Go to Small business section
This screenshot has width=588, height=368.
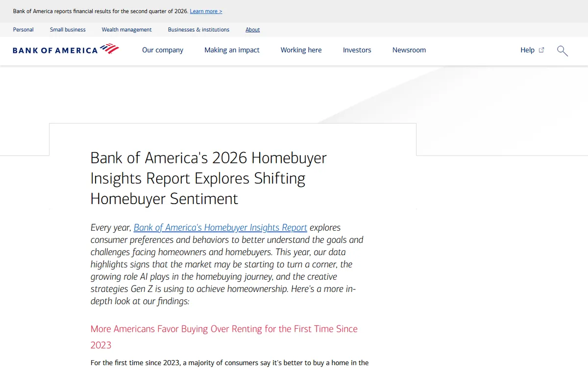pyautogui.click(x=68, y=29)
